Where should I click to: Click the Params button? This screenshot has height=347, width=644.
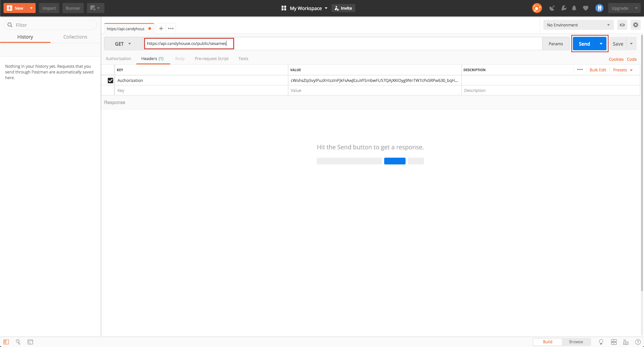pos(556,44)
